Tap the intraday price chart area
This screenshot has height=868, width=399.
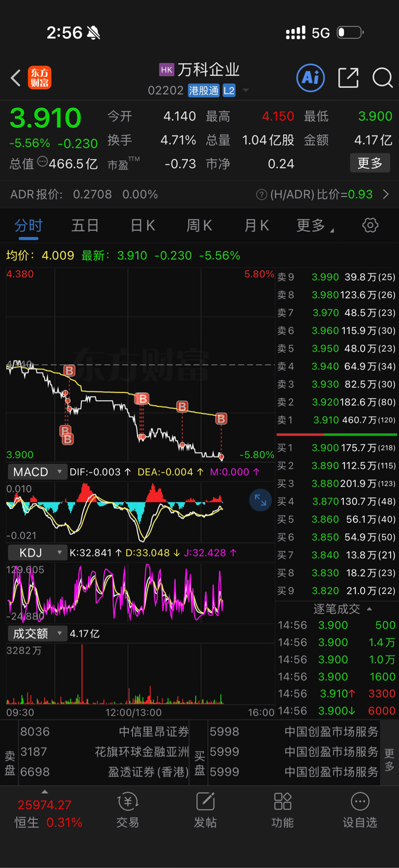pos(140,364)
